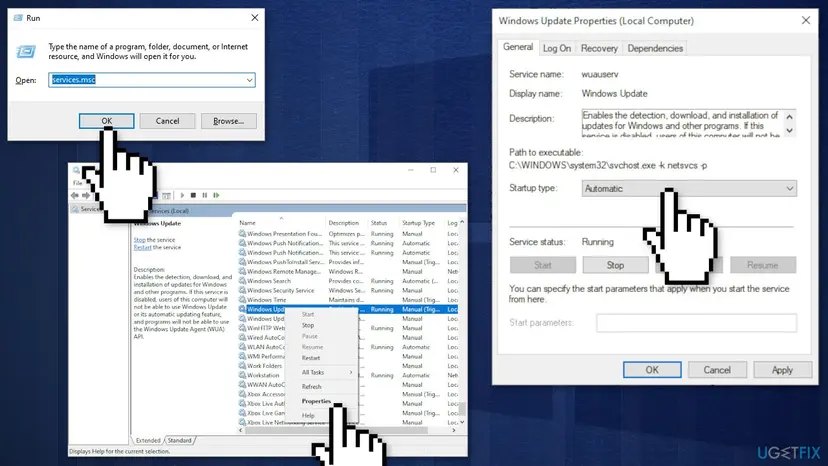Screen dimensions: 828x466
Task: Switch to the Recovery tab
Action: pos(599,49)
